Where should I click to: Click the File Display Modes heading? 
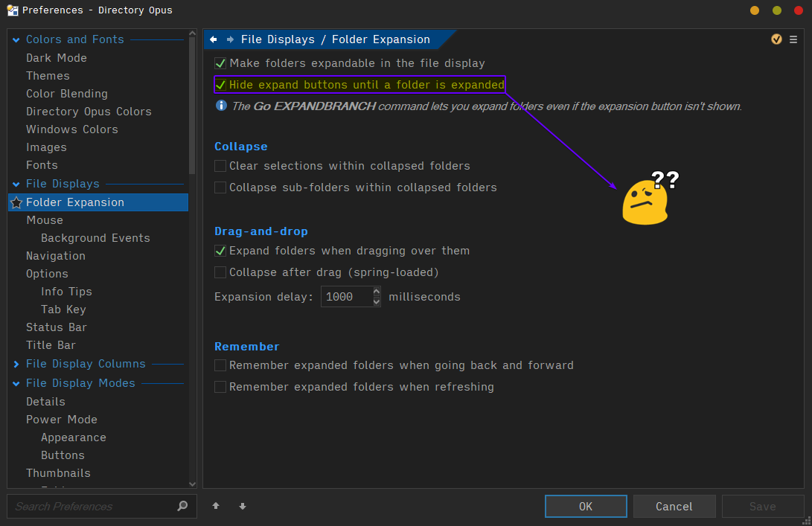[x=81, y=383]
